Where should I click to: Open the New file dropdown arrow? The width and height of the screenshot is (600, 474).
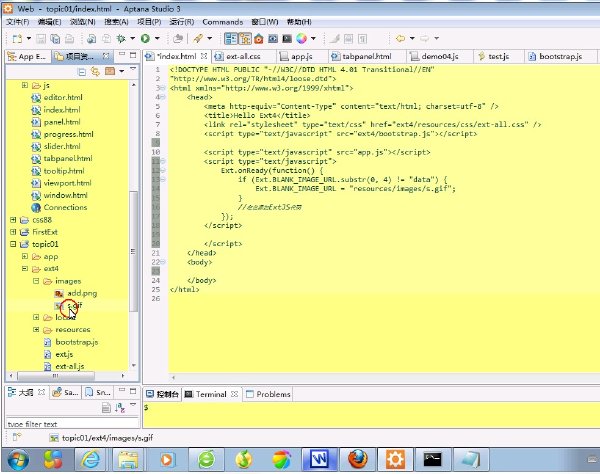point(29,39)
